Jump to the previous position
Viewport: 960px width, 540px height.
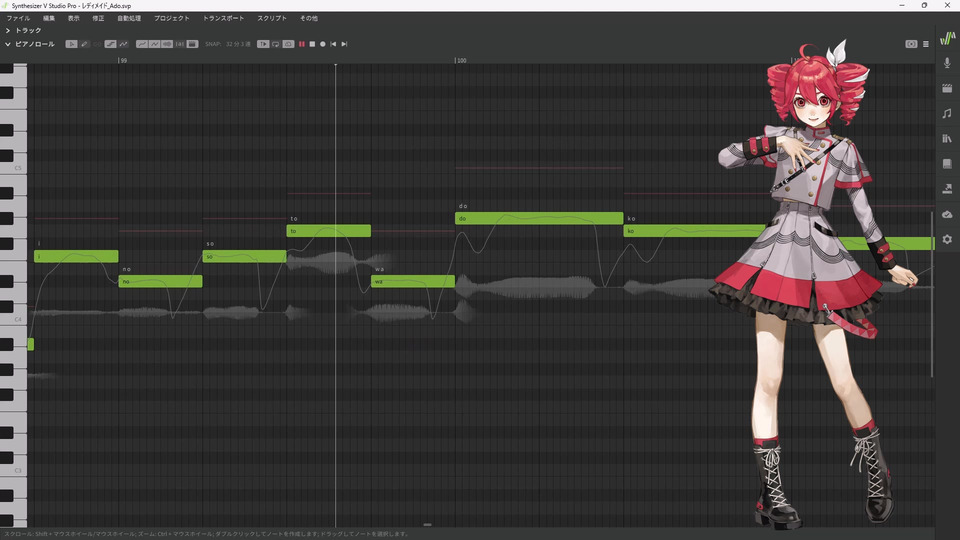[x=333, y=44]
